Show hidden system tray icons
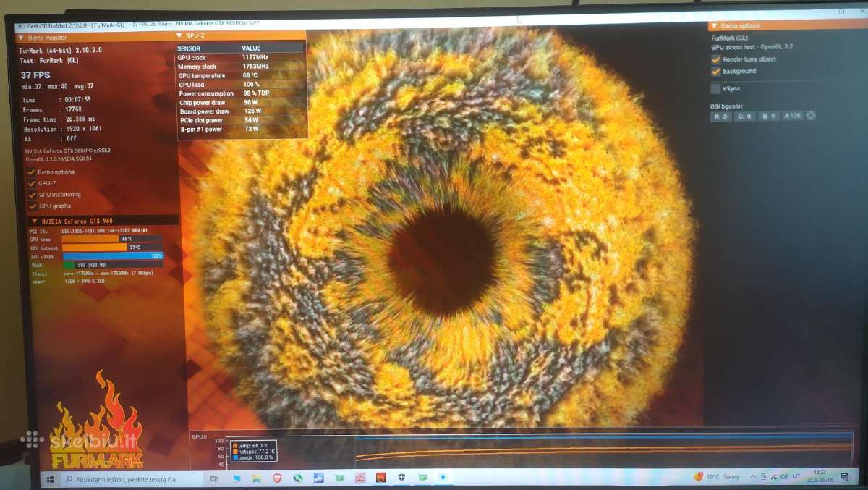Image resolution: width=868 pixels, height=490 pixels. [753, 477]
